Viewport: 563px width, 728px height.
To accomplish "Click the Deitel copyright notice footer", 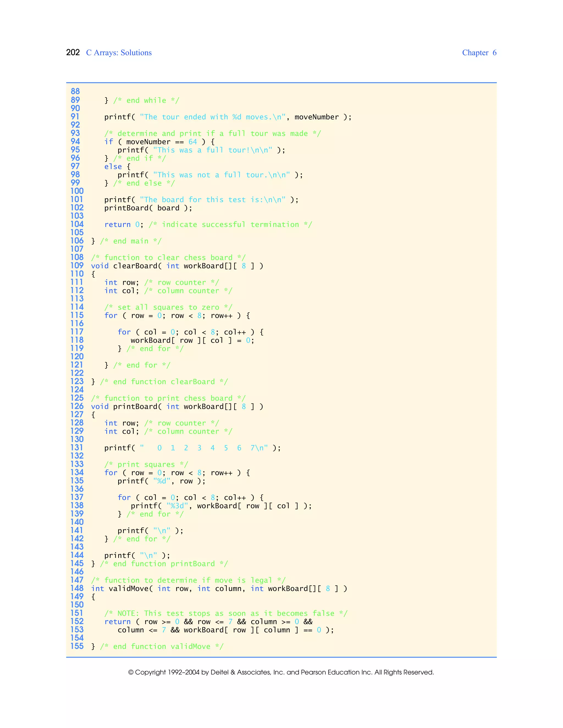I will [281, 672].
